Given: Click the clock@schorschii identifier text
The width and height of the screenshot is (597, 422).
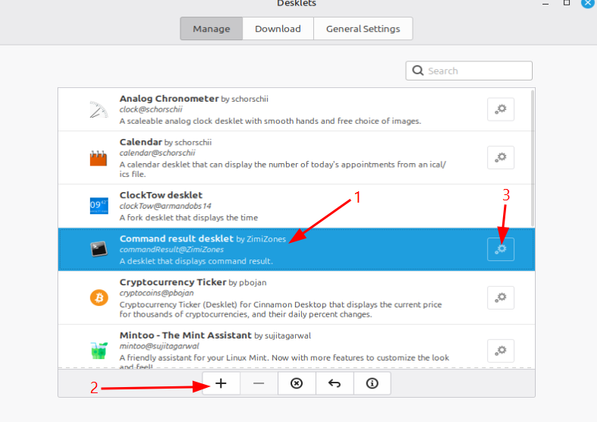Looking at the screenshot, I should (151, 110).
